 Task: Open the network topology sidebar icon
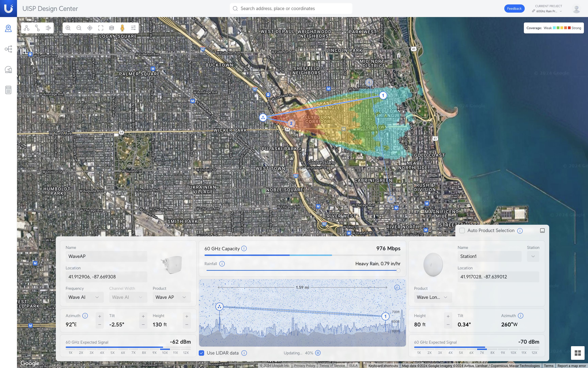click(x=9, y=49)
